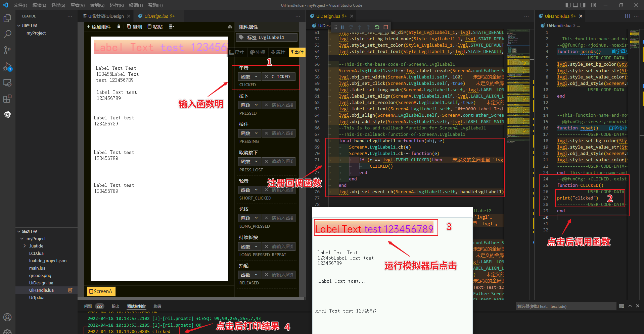Click the debug console filter field
This screenshot has height=334, width=644.
[565, 306]
